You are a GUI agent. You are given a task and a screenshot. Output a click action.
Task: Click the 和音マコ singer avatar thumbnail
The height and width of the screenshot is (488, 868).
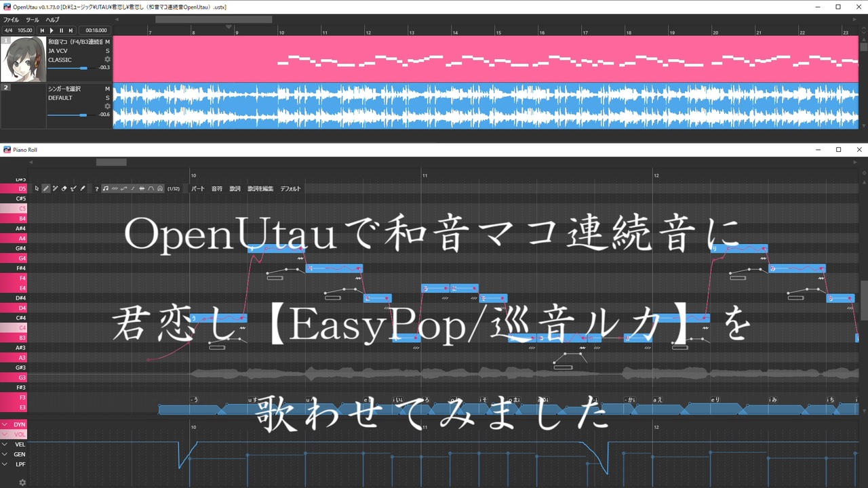pos(23,59)
